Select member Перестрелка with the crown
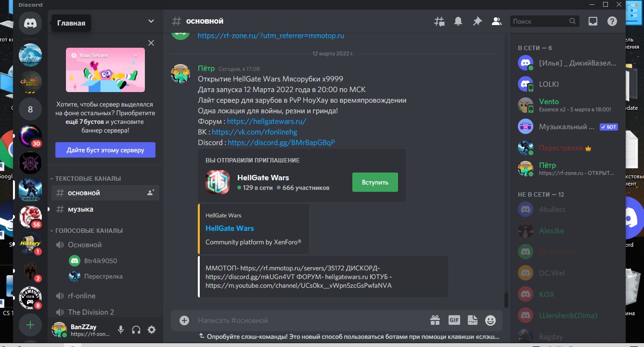Screen dimensions: 644x347 (568, 147)
